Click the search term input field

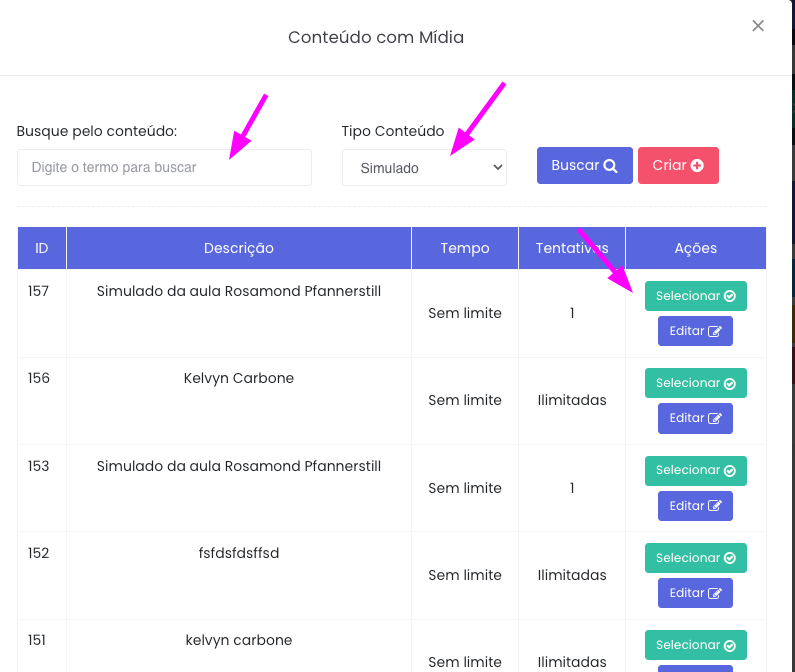[164, 168]
